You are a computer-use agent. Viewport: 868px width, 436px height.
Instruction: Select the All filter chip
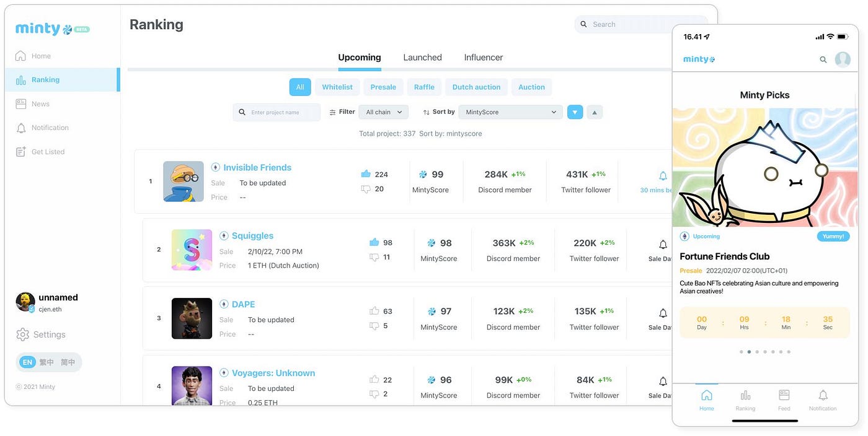[x=300, y=87]
